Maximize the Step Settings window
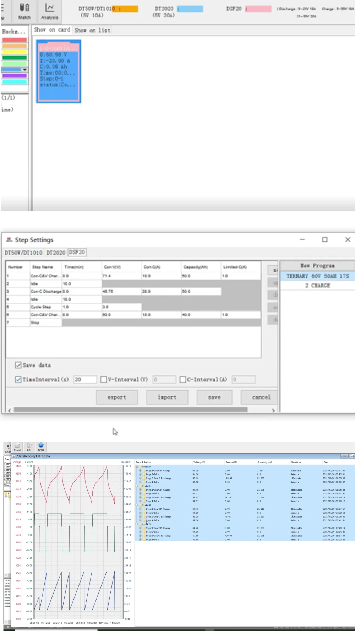 click(325, 239)
